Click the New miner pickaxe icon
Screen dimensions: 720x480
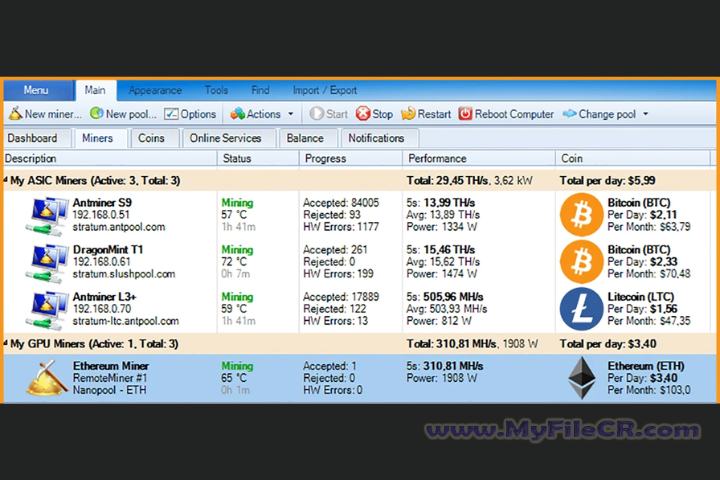point(15,113)
